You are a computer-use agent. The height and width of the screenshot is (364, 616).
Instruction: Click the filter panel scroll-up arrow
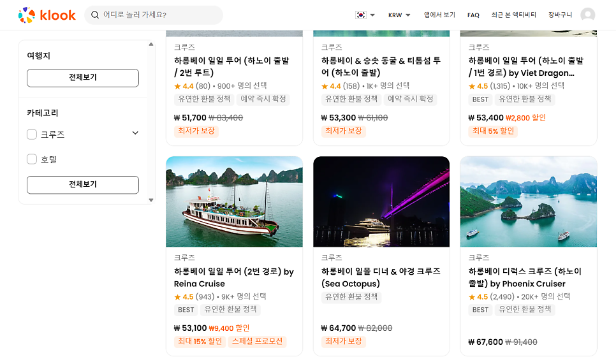click(151, 45)
